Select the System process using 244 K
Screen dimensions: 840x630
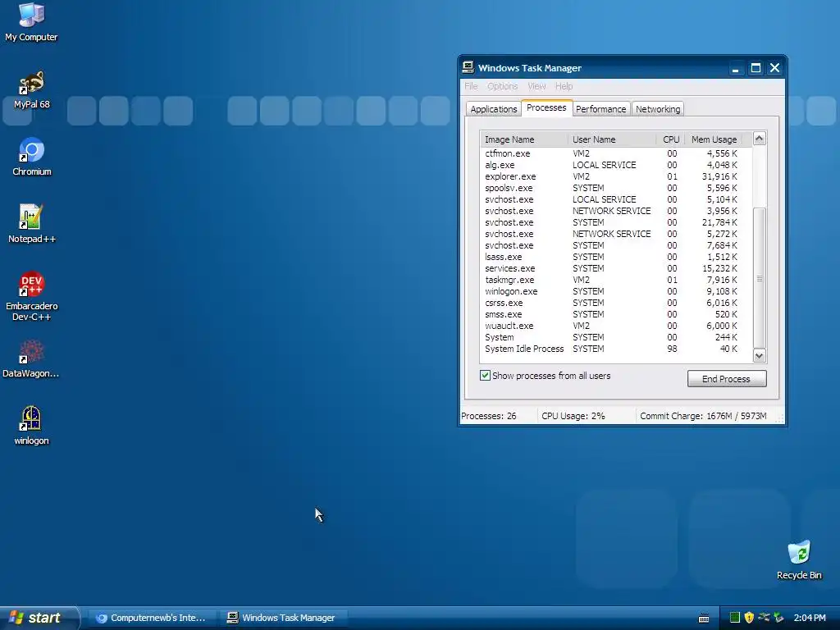click(x=616, y=337)
